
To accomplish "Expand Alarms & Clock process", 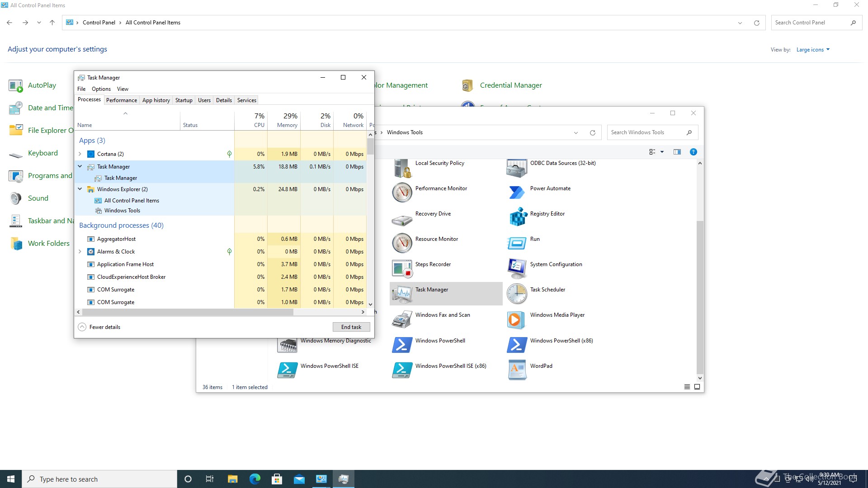I will (80, 252).
